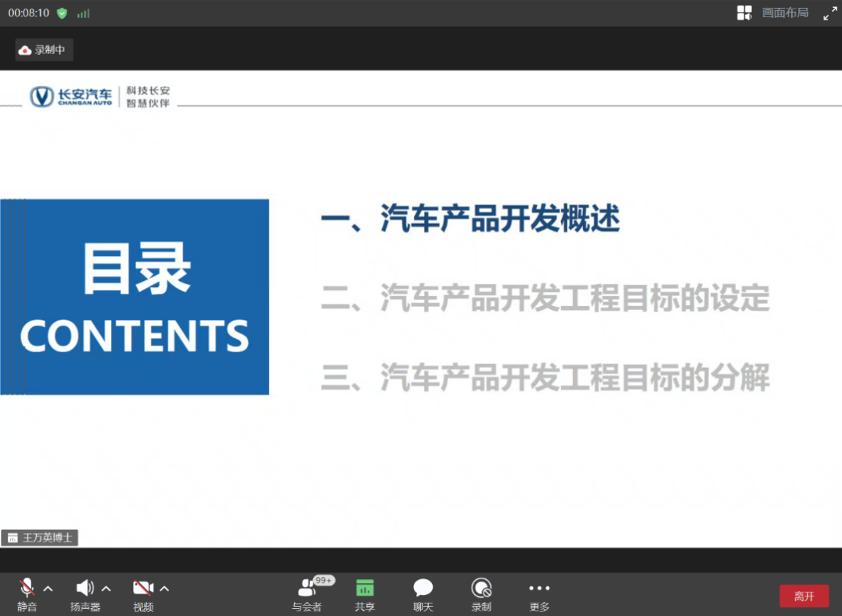The width and height of the screenshot is (842, 616).
Task: Open speaker options chevron beside 扬声器
Action: pyautogui.click(x=106, y=589)
